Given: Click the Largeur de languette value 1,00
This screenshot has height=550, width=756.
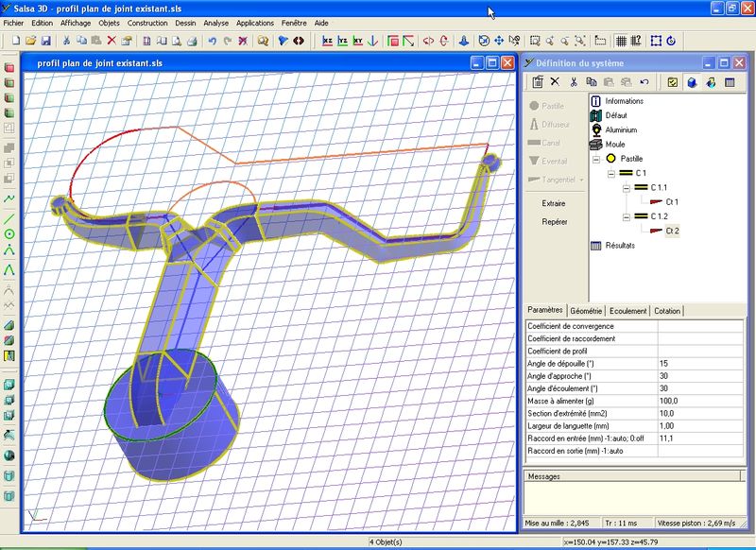Looking at the screenshot, I should [700, 426].
